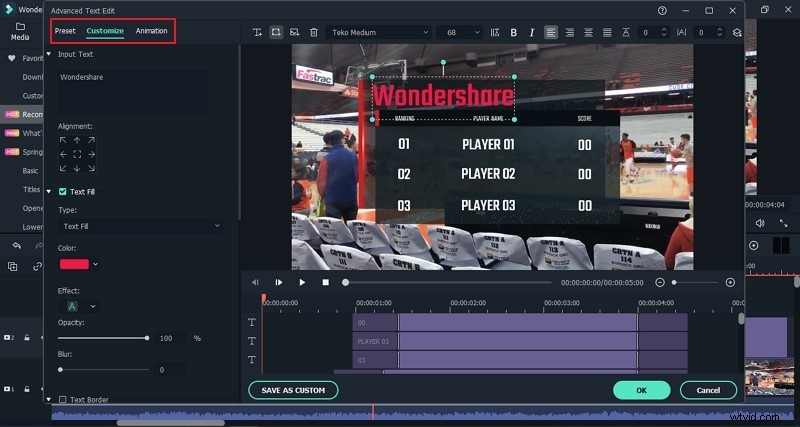Toggle bold formatting
Viewport: 800px width, 427px height.
[514, 33]
